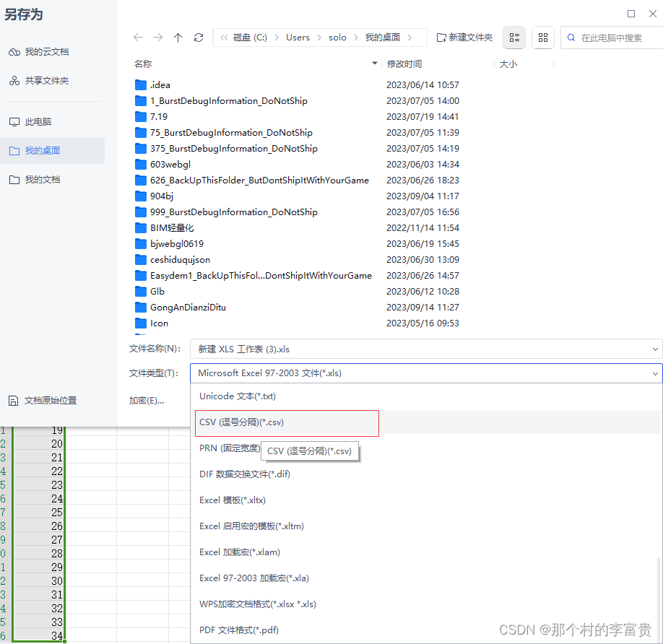Click the 新建文件夹 button
Image resolution: width=663 pixels, height=644 pixels.
tap(464, 37)
